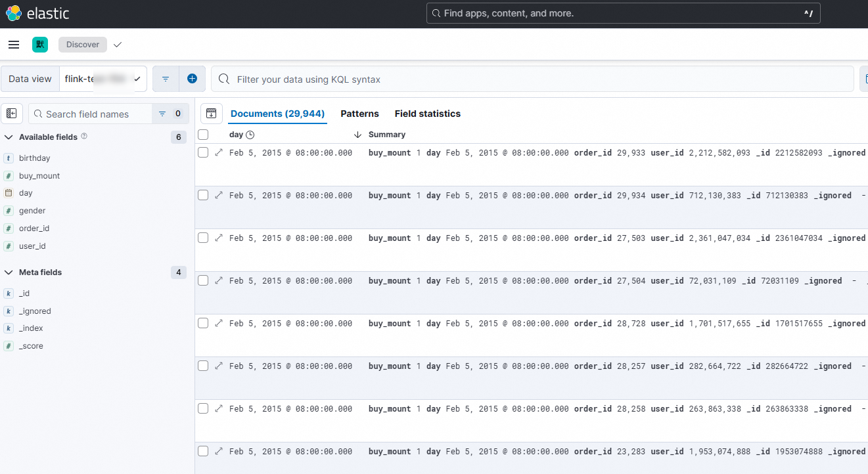Viewport: 868px width, 474px height.
Task: Open the grid options icon left of Documents tab
Action: click(x=212, y=114)
